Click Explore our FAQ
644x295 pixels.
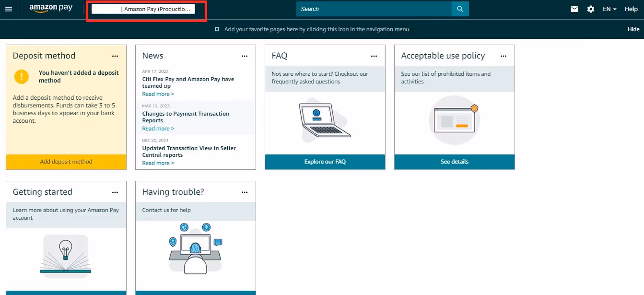(x=325, y=162)
